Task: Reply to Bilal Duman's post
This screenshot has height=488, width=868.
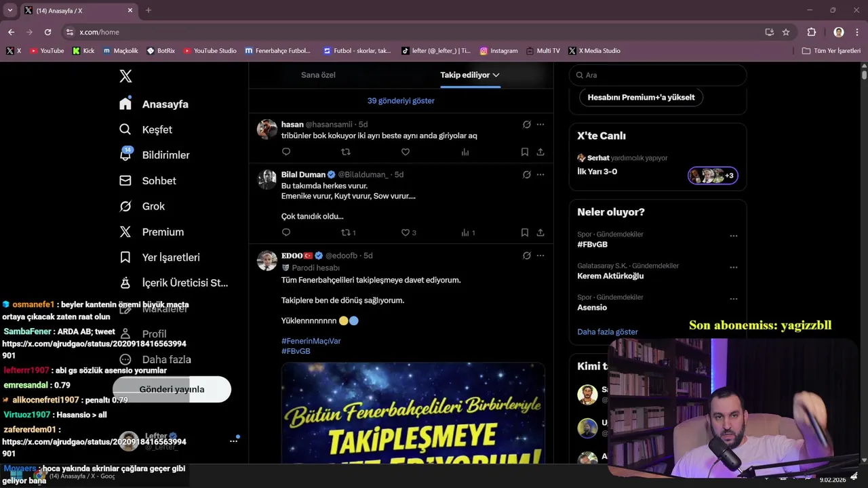Action: point(286,232)
